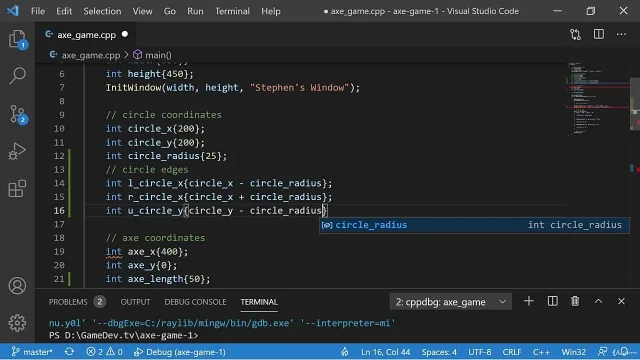Viewport: 640px width, 360px height.
Task: Change line endings via CRLF item
Action: coord(512,352)
